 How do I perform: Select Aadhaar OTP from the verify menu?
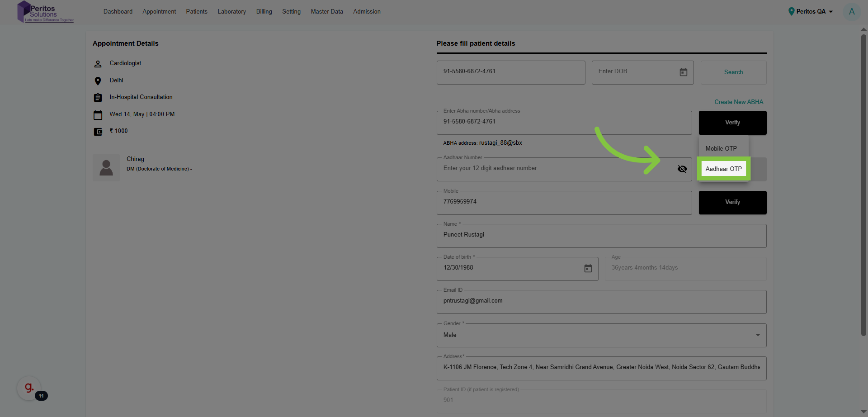pyautogui.click(x=723, y=169)
